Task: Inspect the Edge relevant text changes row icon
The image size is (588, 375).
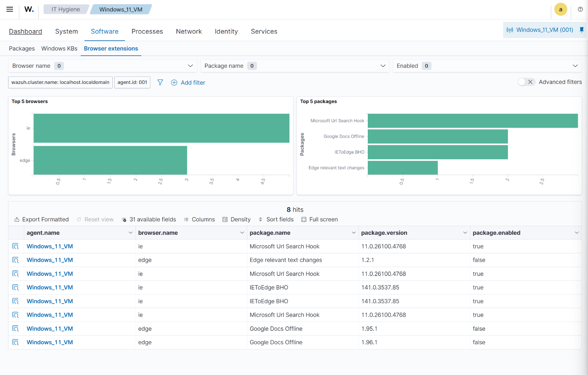Action: pos(15,260)
